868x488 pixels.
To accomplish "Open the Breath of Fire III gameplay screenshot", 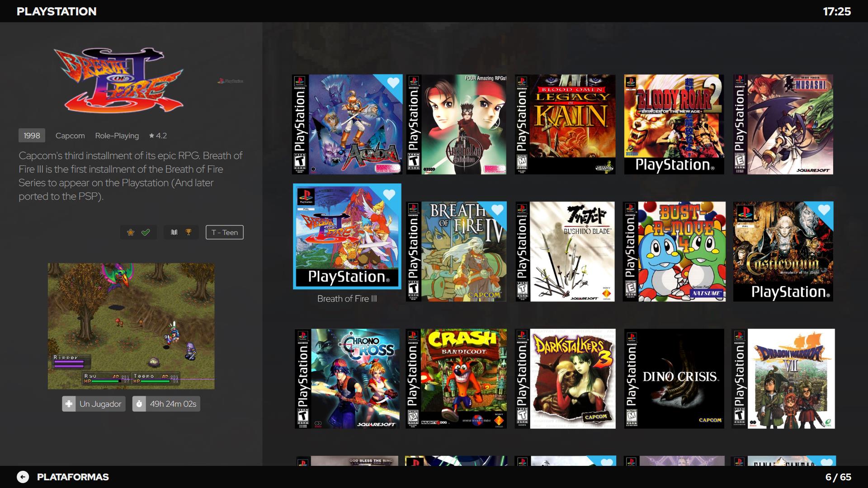I will pos(131,326).
